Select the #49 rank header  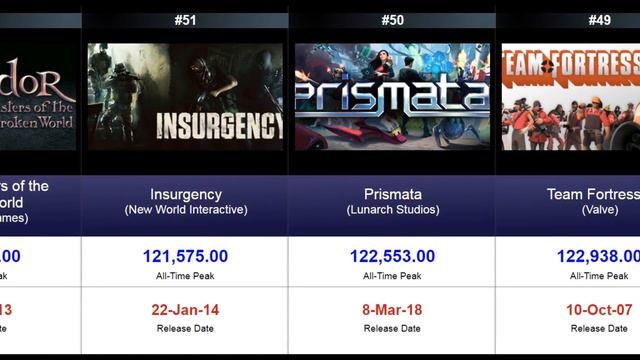tap(600, 20)
